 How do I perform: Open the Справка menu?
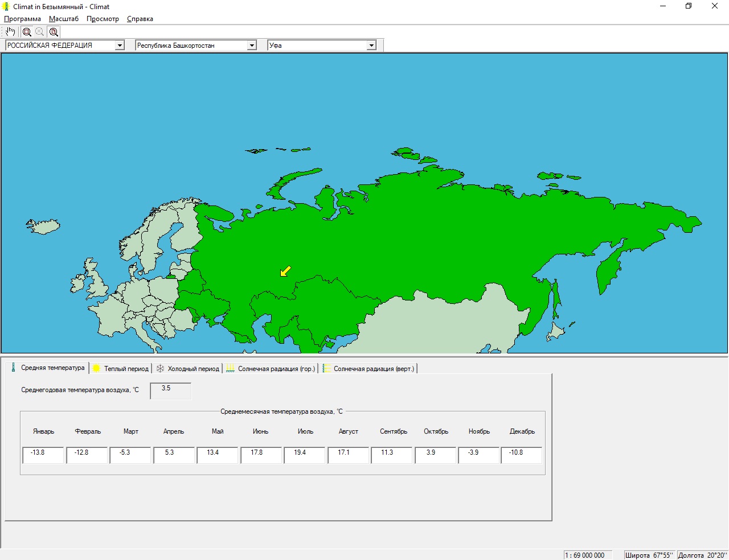pos(140,19)
